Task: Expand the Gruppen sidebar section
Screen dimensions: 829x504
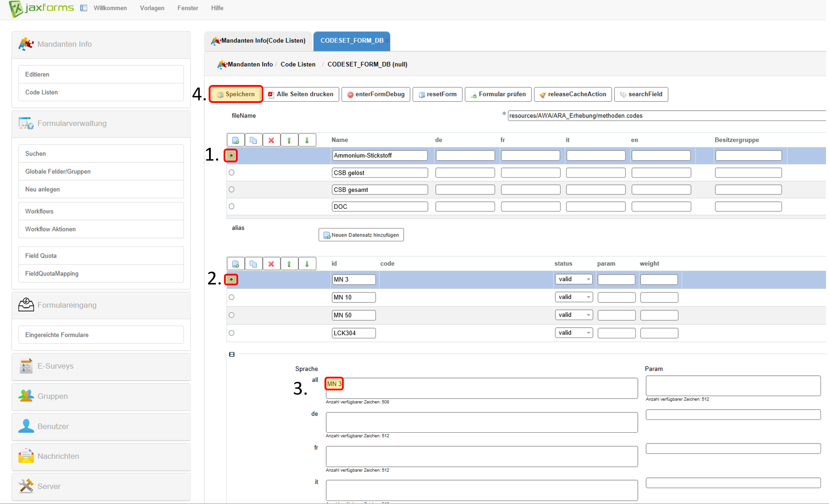Action: tap(101, 396)
